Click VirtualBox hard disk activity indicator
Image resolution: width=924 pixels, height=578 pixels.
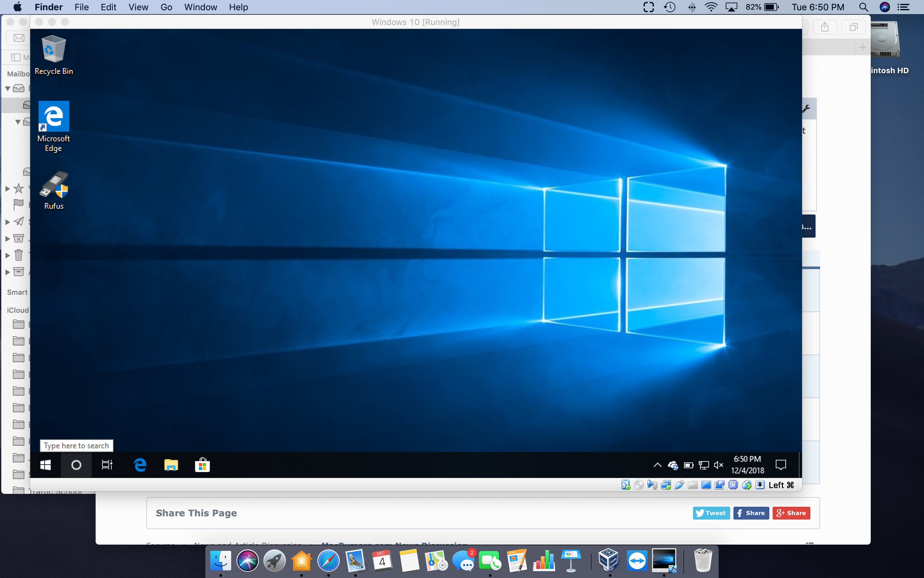625,485
